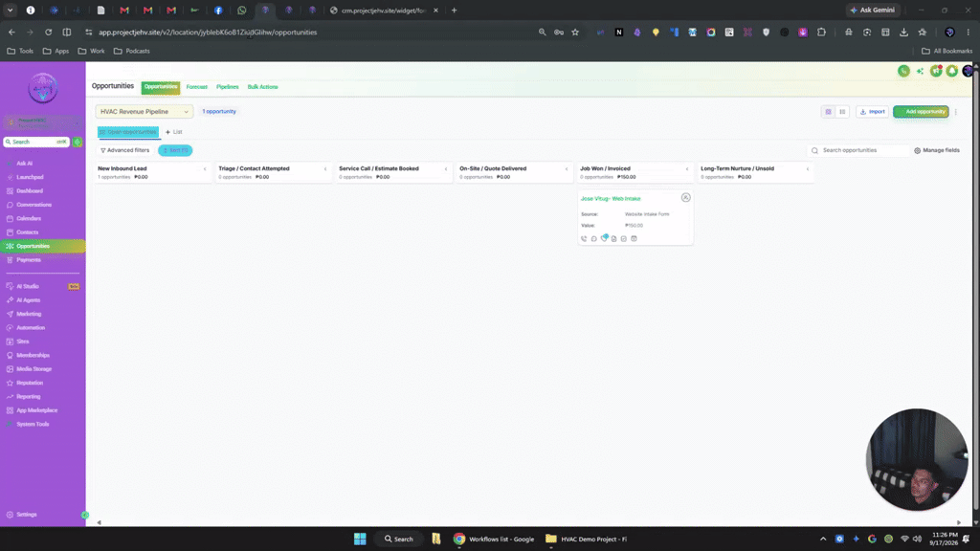Open Sites in the sidebar
Image resolution: width=980 pixels, height=551 pixels.
pyautogui.click(x=23, y=342)
